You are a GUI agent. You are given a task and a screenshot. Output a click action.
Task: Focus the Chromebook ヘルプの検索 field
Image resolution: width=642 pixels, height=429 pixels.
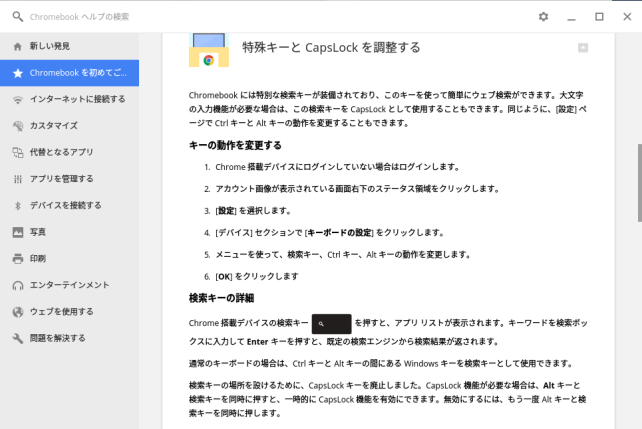pyautogui.click(x=79, y=17)
